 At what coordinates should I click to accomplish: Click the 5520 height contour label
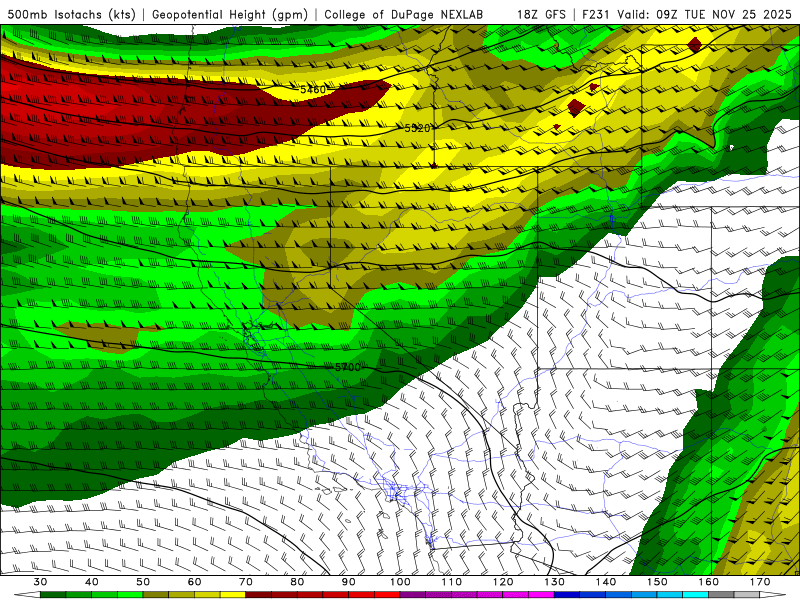pyautogui.click(x=417, y=128)
